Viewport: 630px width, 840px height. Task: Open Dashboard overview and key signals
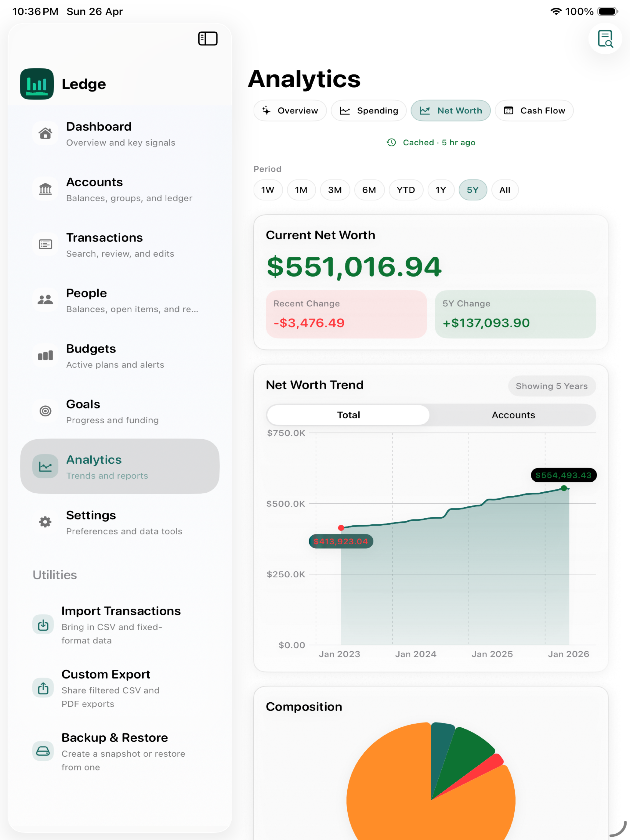[120, 133]
